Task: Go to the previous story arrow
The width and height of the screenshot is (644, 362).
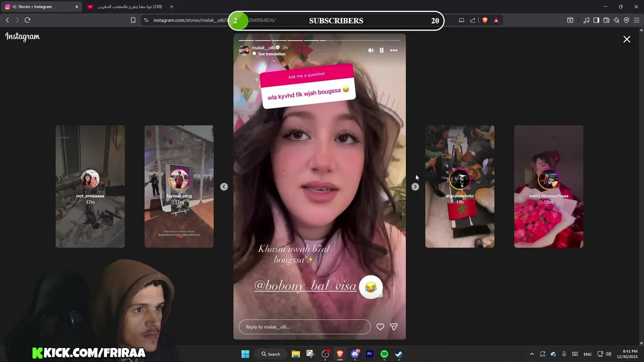Action: tap(224, 187)
